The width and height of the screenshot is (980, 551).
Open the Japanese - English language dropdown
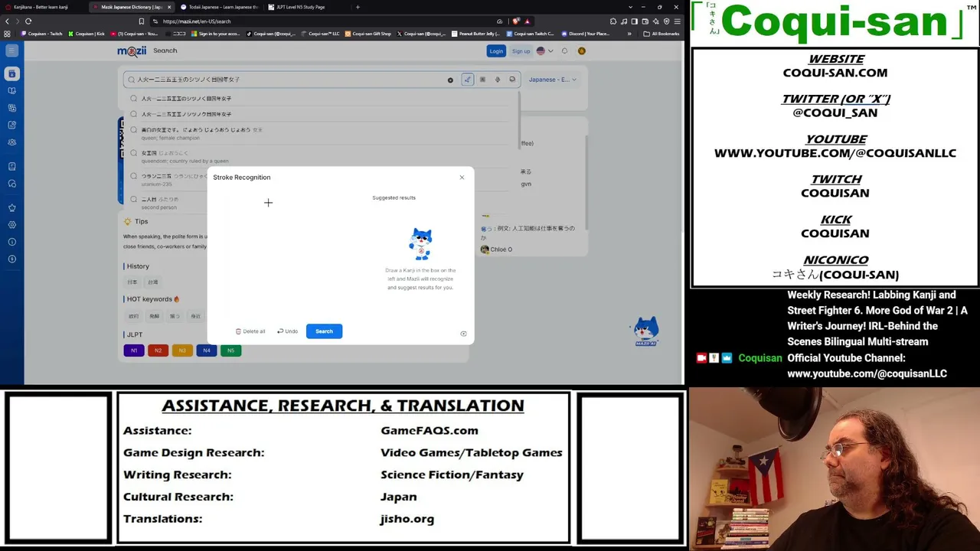click(x=552, y=80)
